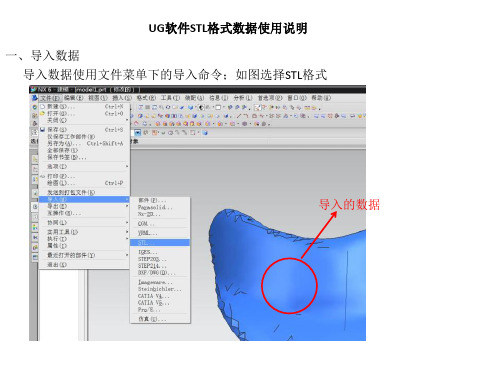Choose Steinbichler... import option
Viewport: 500px width, 375px height.
click(160, 289)
